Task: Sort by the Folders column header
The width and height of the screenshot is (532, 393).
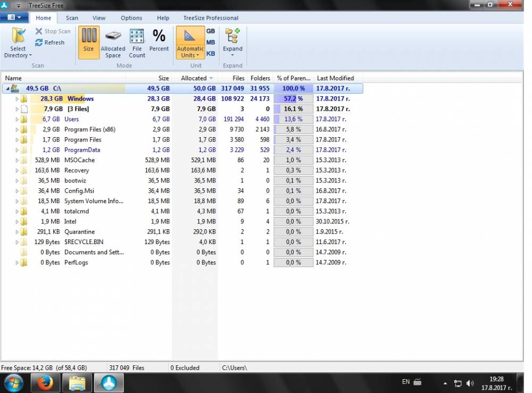Action: tap(260, 78)
